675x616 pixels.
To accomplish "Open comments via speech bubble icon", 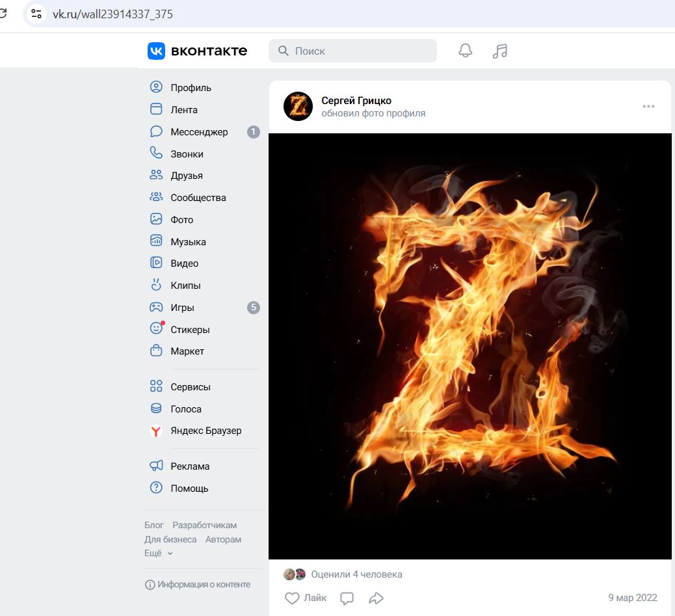I will click(347, 598).
